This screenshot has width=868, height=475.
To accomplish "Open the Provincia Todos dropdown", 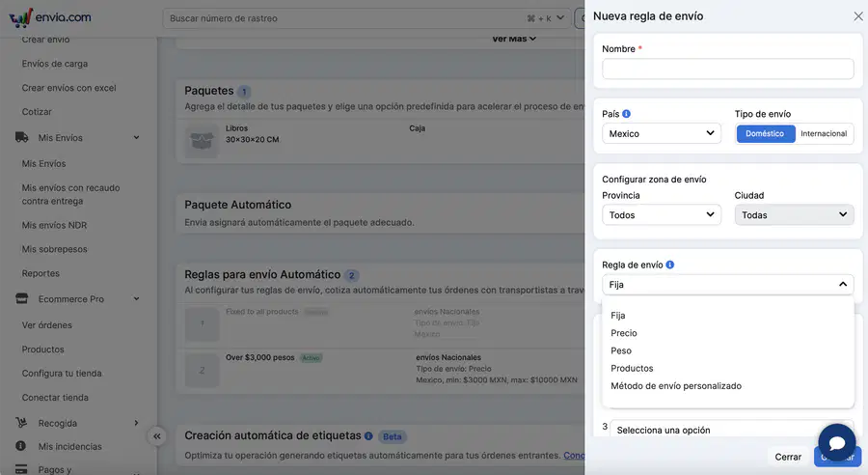I will [x=662, y=215].
